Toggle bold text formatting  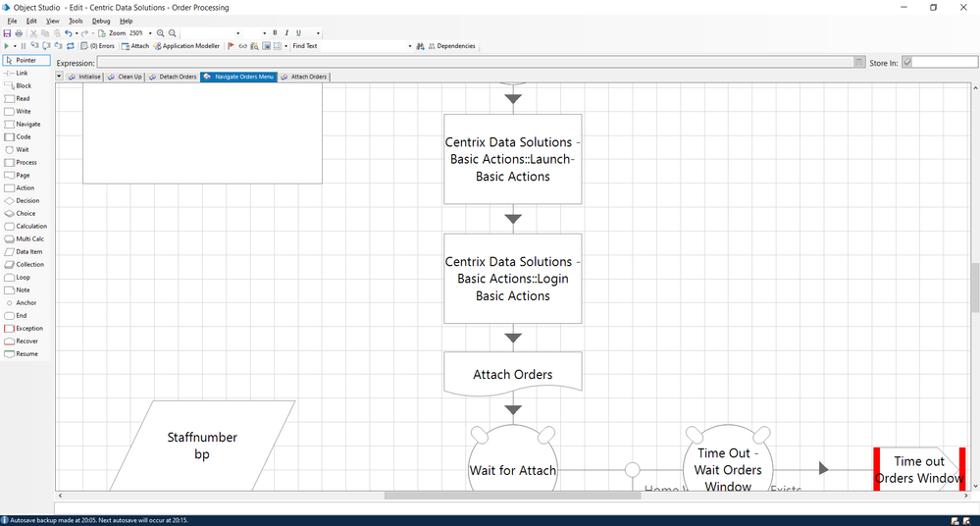tap(275, 33)
